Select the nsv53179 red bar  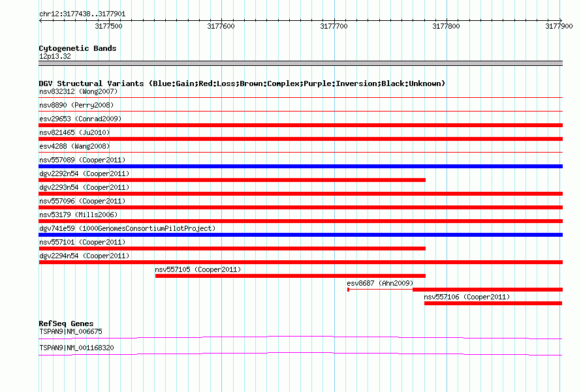300,221
